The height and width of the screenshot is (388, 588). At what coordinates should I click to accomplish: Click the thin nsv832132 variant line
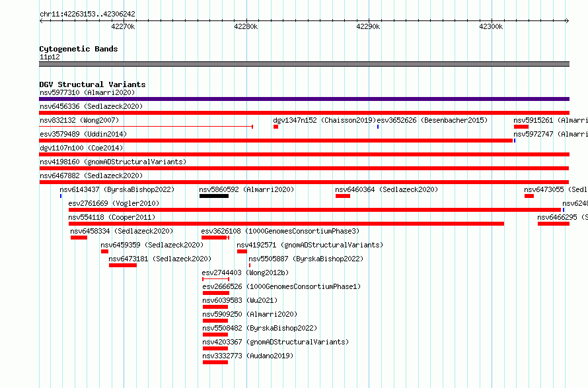pyautogui.click(x=146, y=127)
